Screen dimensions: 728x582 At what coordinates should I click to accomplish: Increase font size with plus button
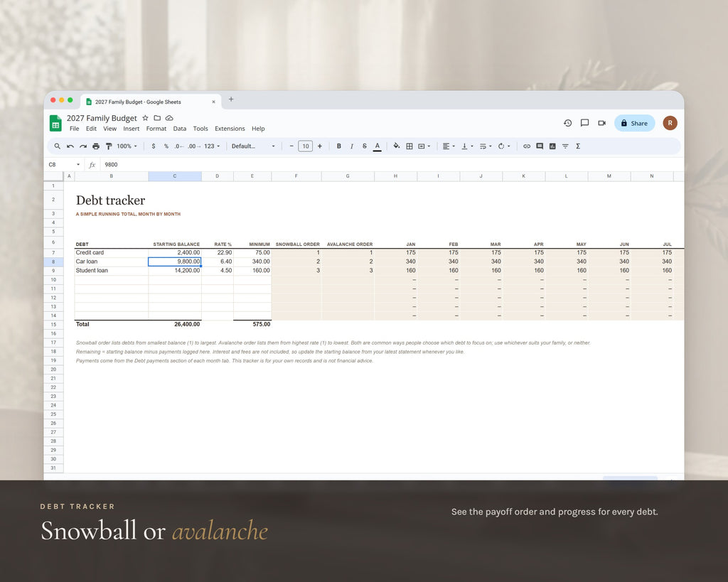pyautogui.click(x=319, y=146)
